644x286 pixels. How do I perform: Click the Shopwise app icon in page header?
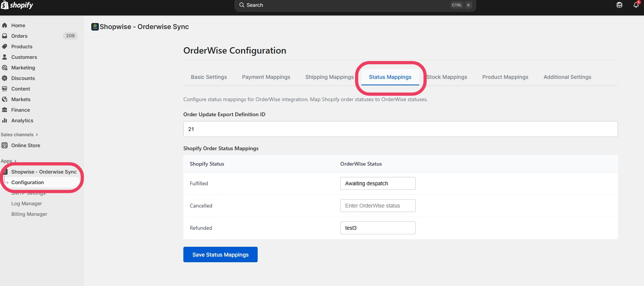tap(95, 26)
